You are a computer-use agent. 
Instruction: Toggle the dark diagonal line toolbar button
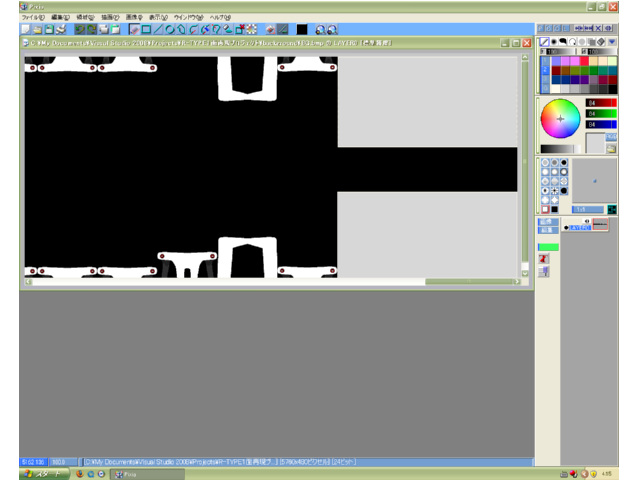(x=282, y=29)
